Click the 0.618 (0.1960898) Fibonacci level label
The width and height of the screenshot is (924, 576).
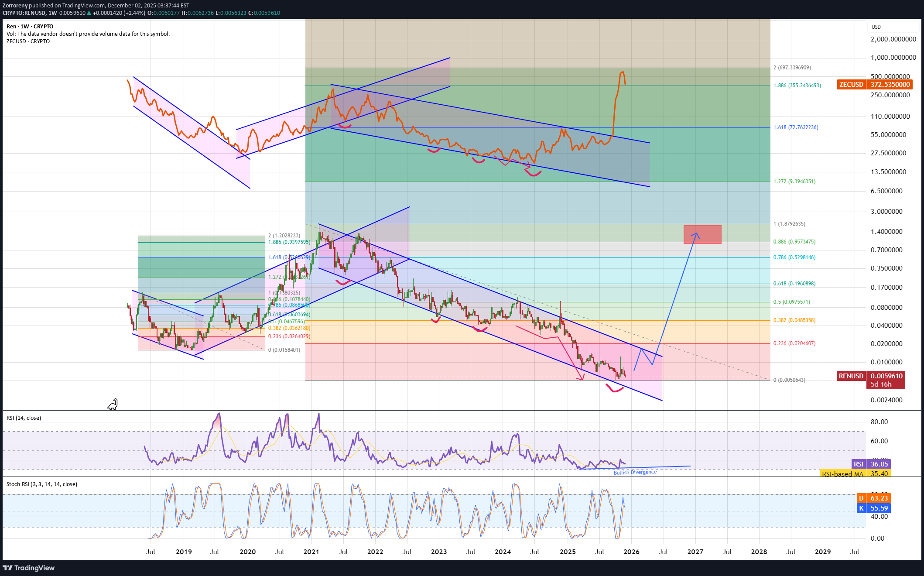pyautogui.click(x=794, y=284)
